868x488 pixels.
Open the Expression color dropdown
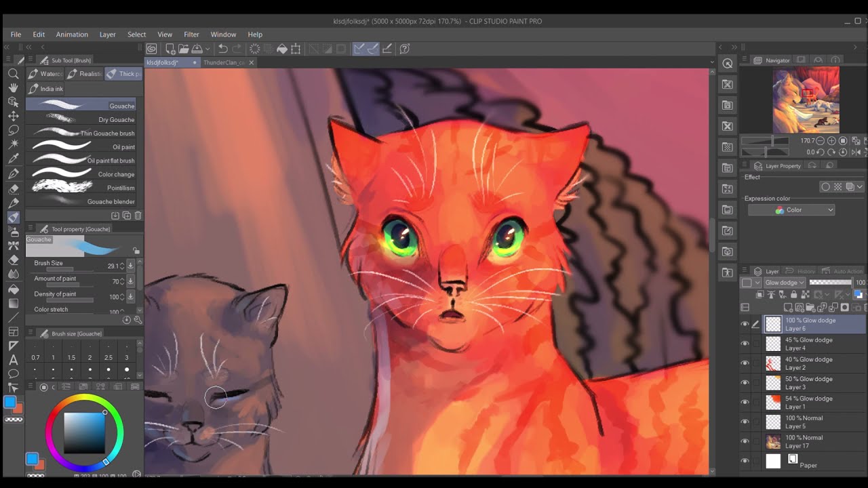coord(791,210)
